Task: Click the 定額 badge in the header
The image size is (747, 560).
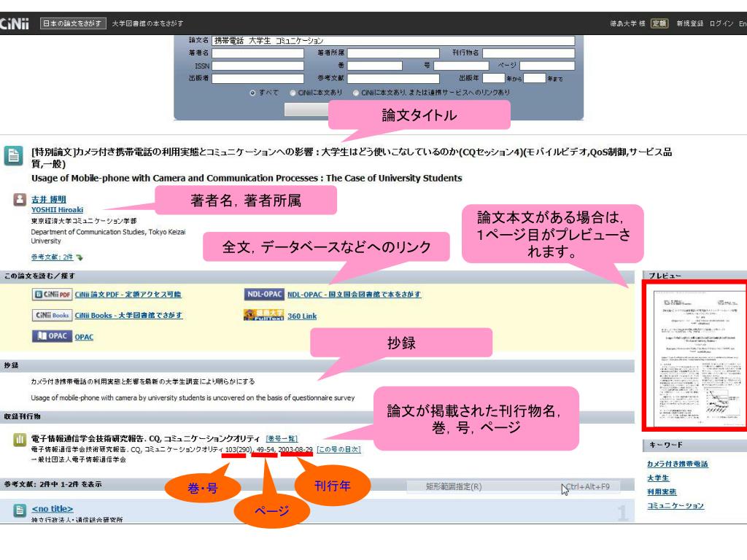Action: [659, 23]
